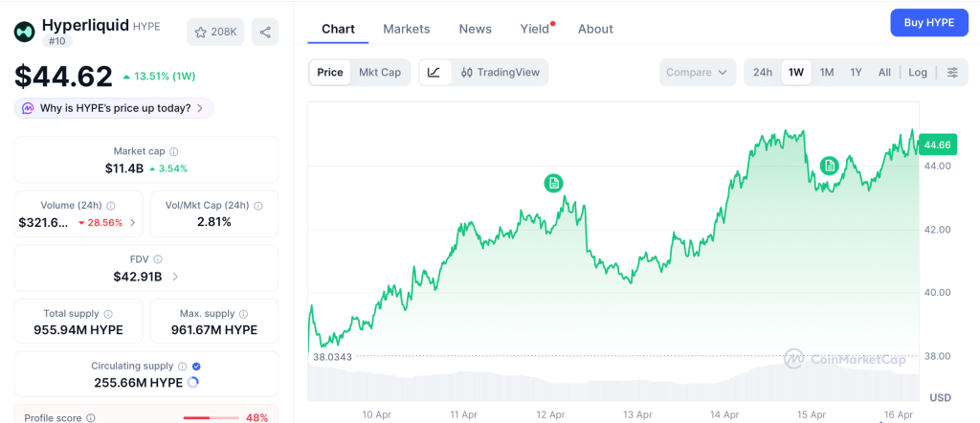Select the 24h time range
Screen dimensions: 980x423
[x=763, y=73]
